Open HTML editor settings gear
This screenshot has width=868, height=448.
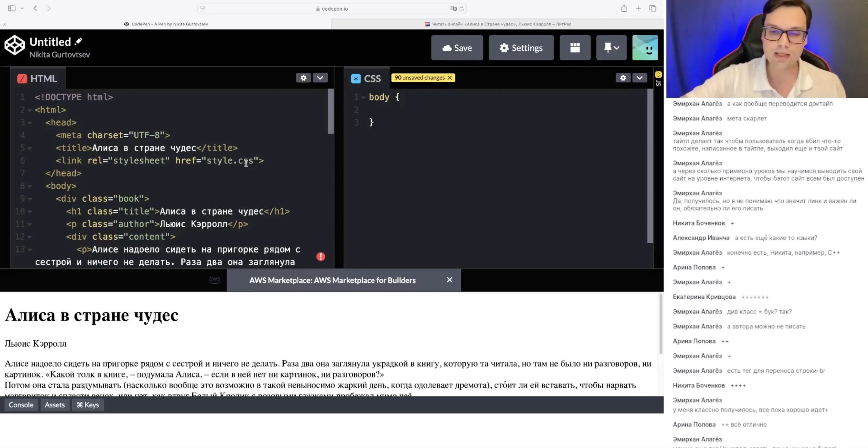tap(303, 78)
